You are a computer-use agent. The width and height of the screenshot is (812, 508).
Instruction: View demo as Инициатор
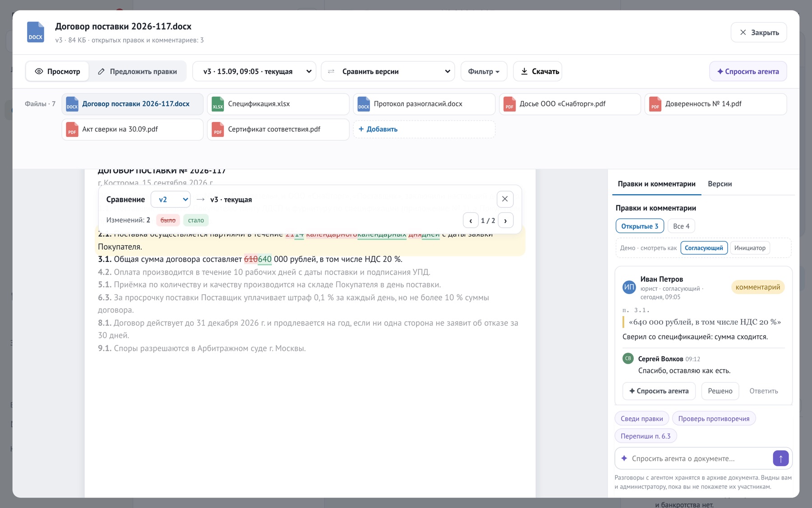(750, 248)
